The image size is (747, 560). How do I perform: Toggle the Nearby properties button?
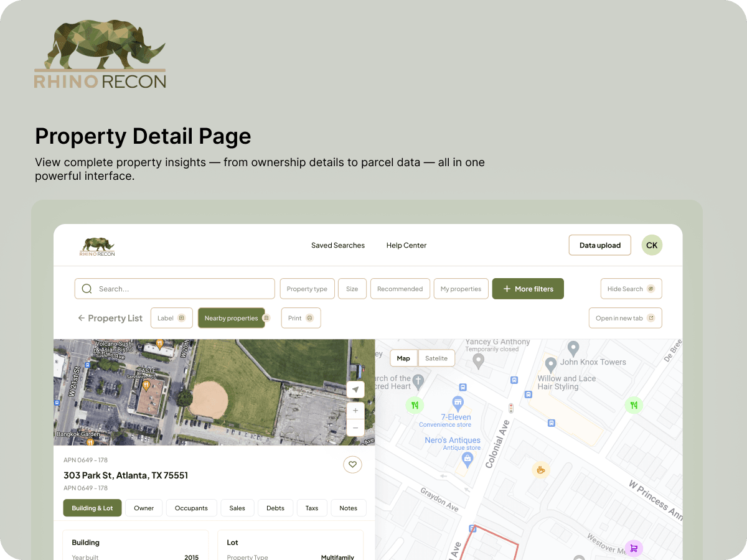click(232, 318)
